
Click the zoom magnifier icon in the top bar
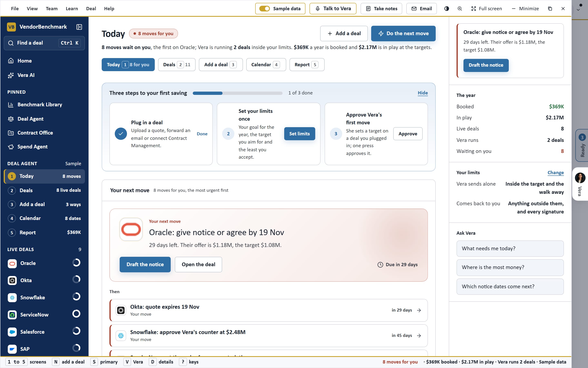coord(460,9)
